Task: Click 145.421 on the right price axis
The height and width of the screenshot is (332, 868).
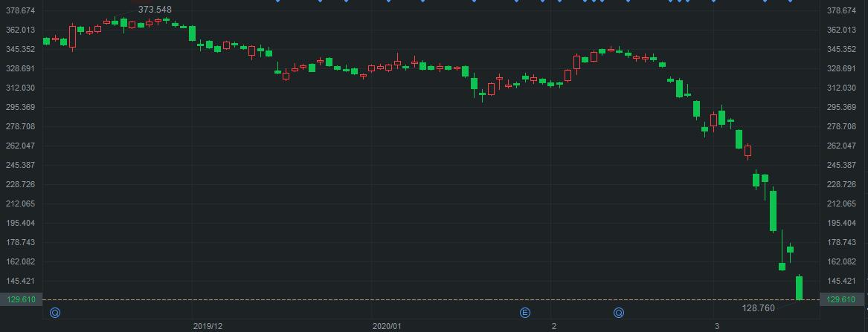Action: pyautogui.click(x=841, y=281)
